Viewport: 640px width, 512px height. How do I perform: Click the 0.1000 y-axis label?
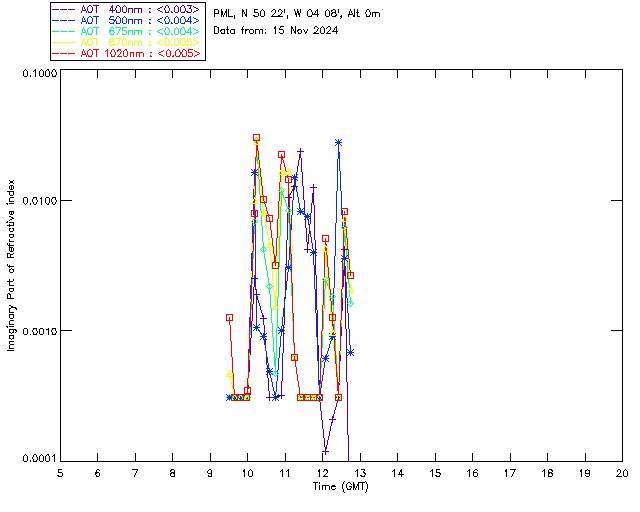tap(39, 73)
